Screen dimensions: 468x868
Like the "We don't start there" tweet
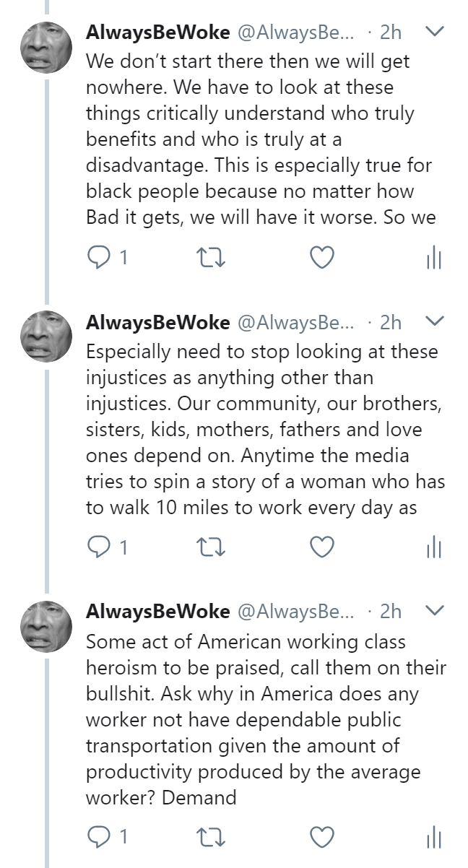click(x=321, y=258)
